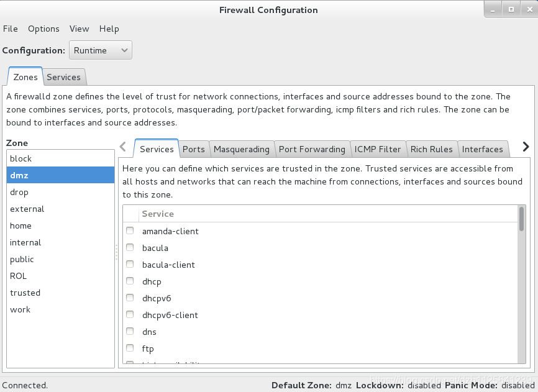Click the bacula-client service name
This screenshot has height=392, width=538.
coord(168,265)
